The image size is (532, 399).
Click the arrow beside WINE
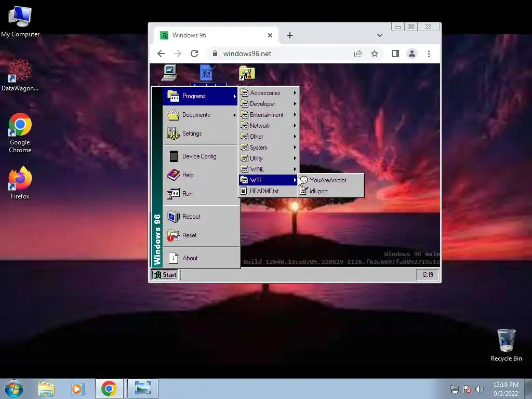[x=295, y=169]
